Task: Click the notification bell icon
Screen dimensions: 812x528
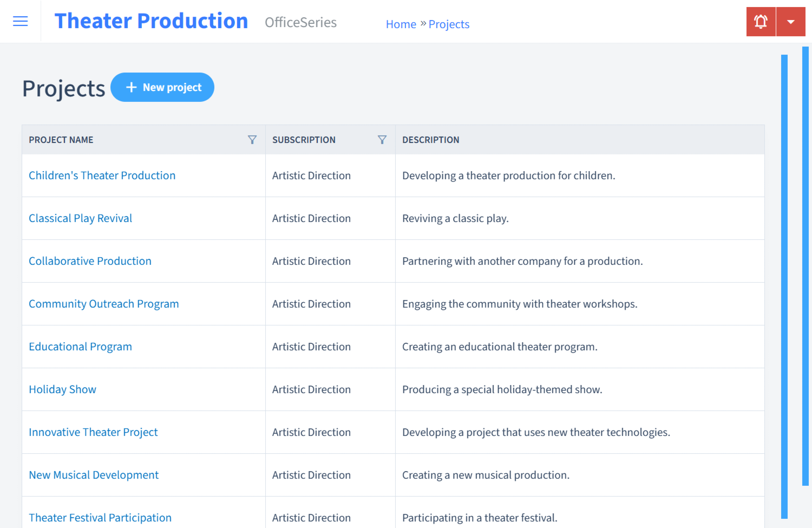Action: pos(761,21)
